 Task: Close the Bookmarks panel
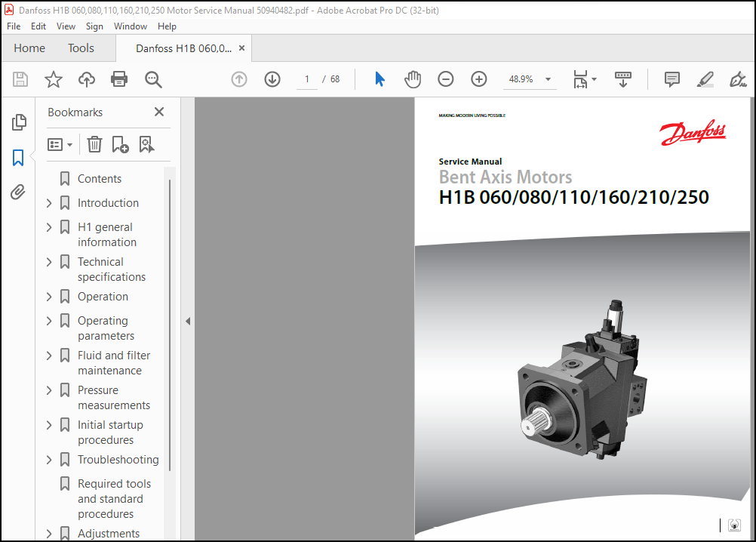159,112
